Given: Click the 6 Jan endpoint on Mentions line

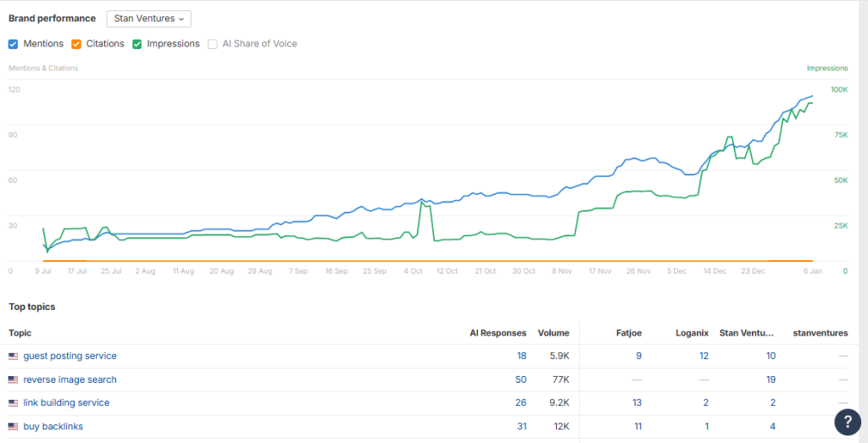Looking at the screenshot, I should [812, 97].
